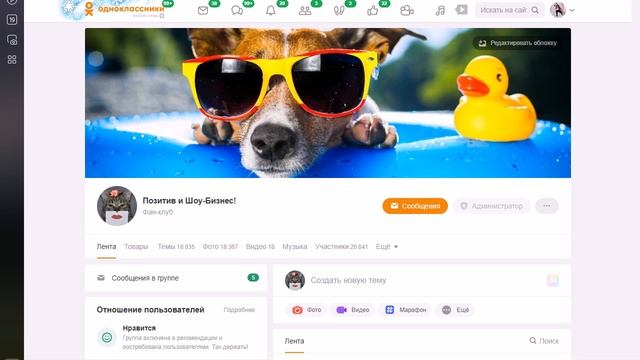Click the colorful icon in the create topic box

pyautogui.click(x=553, y=280)
